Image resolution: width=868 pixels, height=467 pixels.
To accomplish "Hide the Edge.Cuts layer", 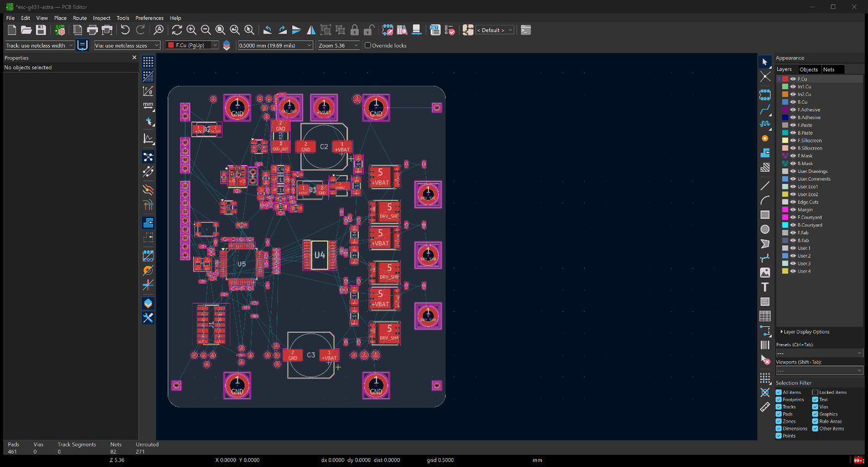I will click(793, 202).
